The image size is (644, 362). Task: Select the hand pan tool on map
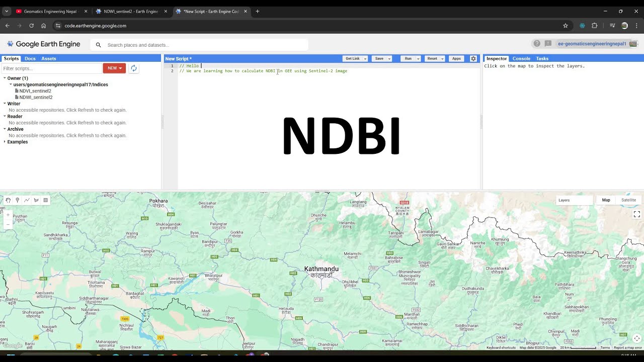point(8,200)
